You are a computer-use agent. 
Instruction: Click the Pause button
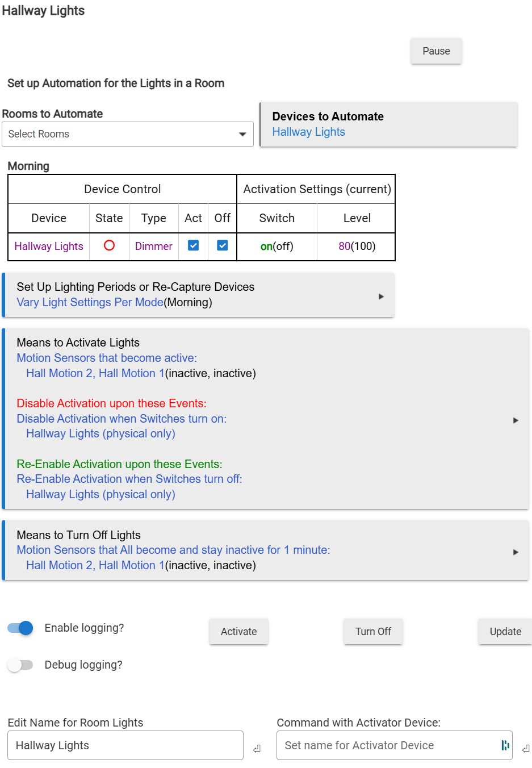click(x=436, y=51)
